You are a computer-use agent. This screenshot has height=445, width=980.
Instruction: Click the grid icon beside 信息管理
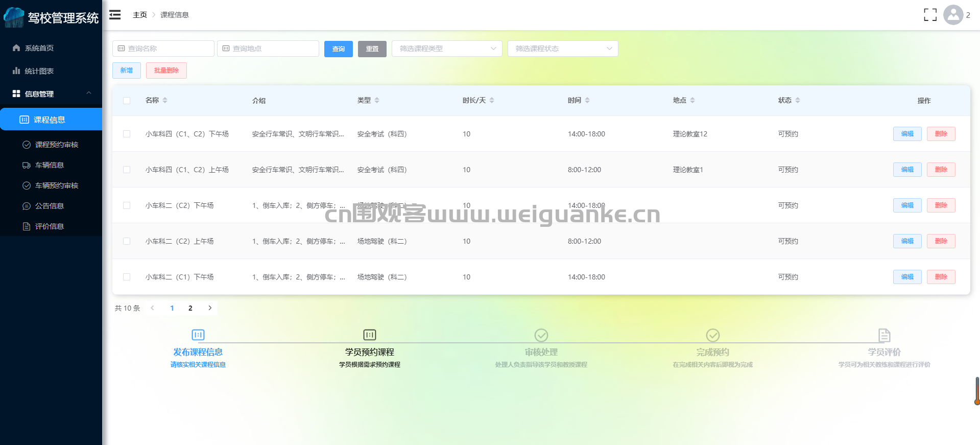16,93
